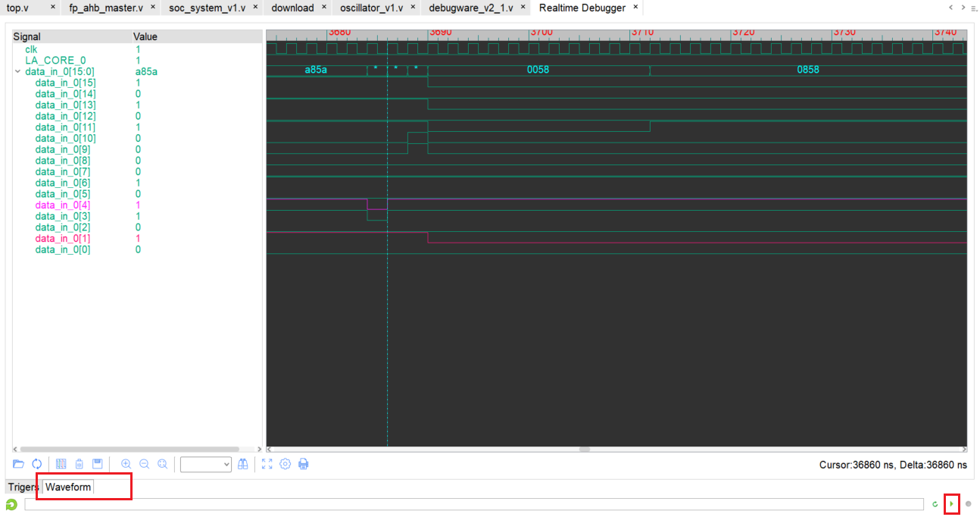
Task: Switch to the download tab
Action: (292, 8)
